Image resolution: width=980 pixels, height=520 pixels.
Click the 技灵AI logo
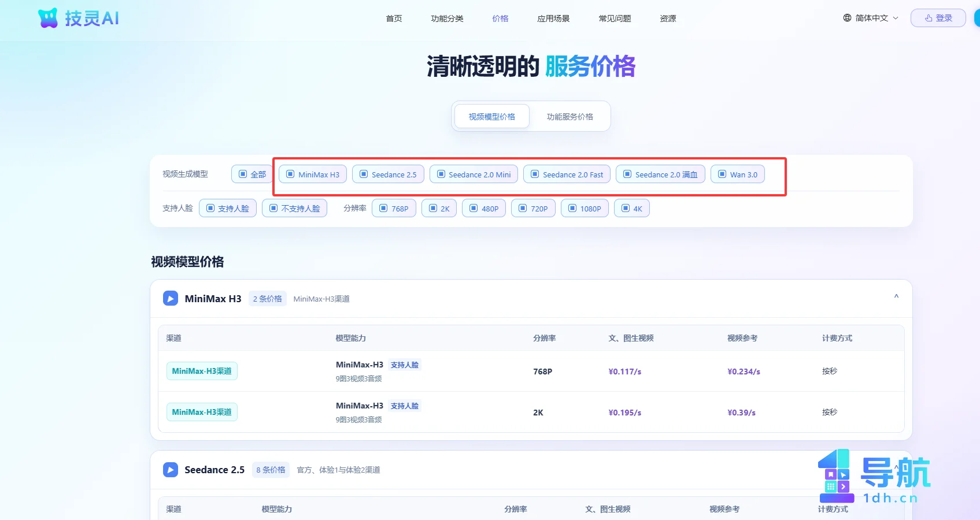coord(78,18)
